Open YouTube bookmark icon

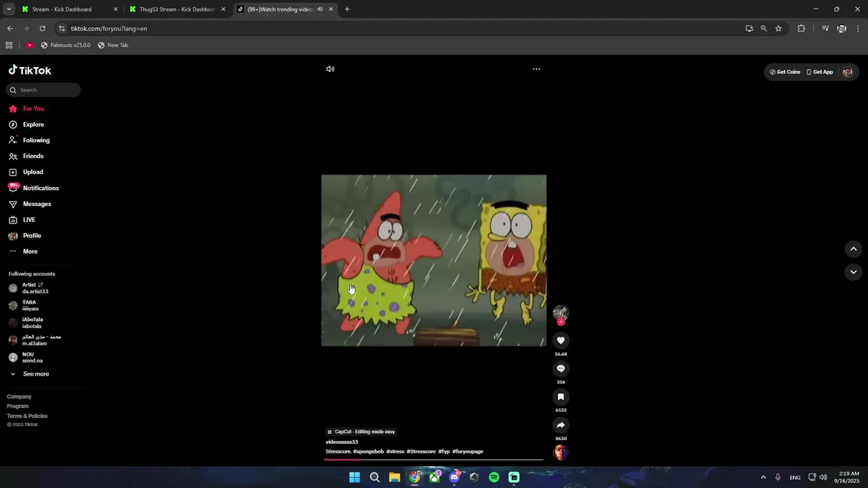coord(30,45)
